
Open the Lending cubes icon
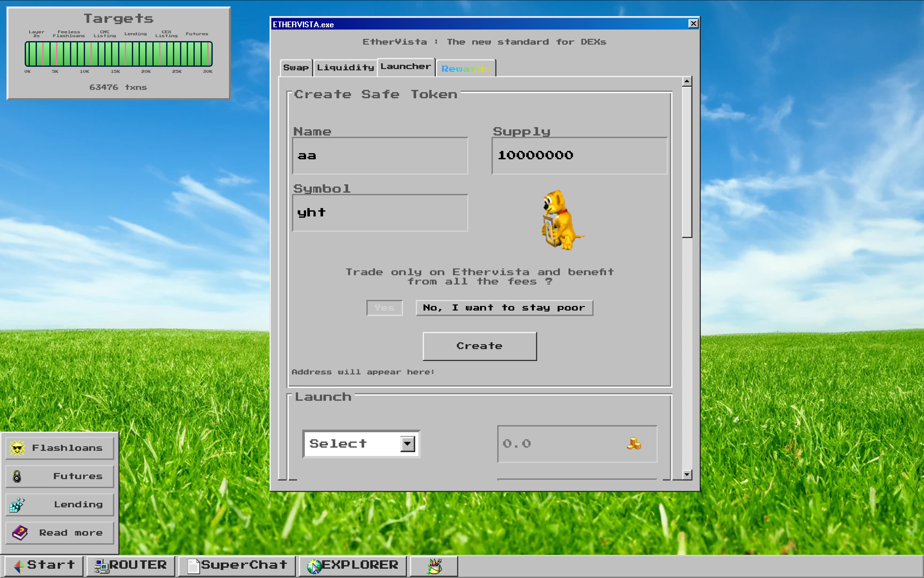17,504
